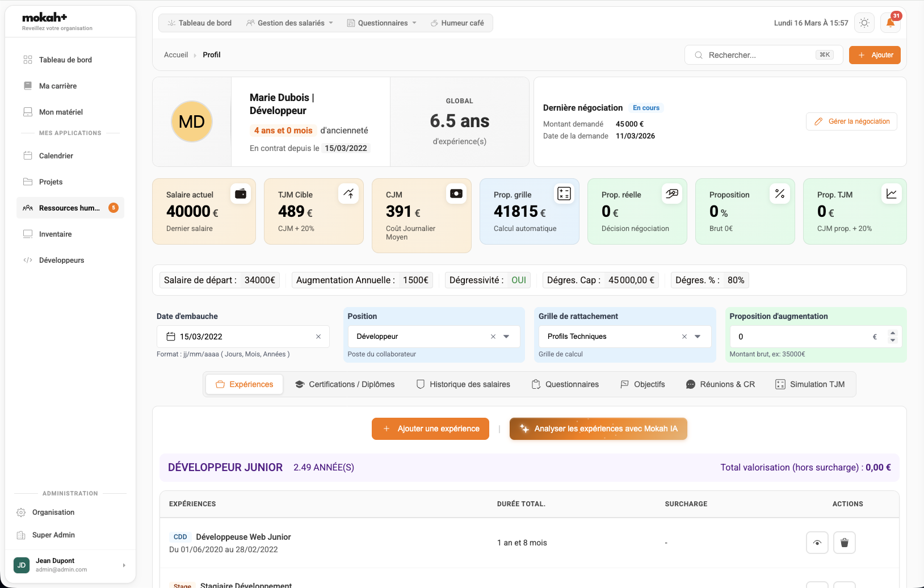The width and height of the screenshot is (924, 588).
Task: Open Ma carrière in the sidebar
Action: click(x=70, y=86)
